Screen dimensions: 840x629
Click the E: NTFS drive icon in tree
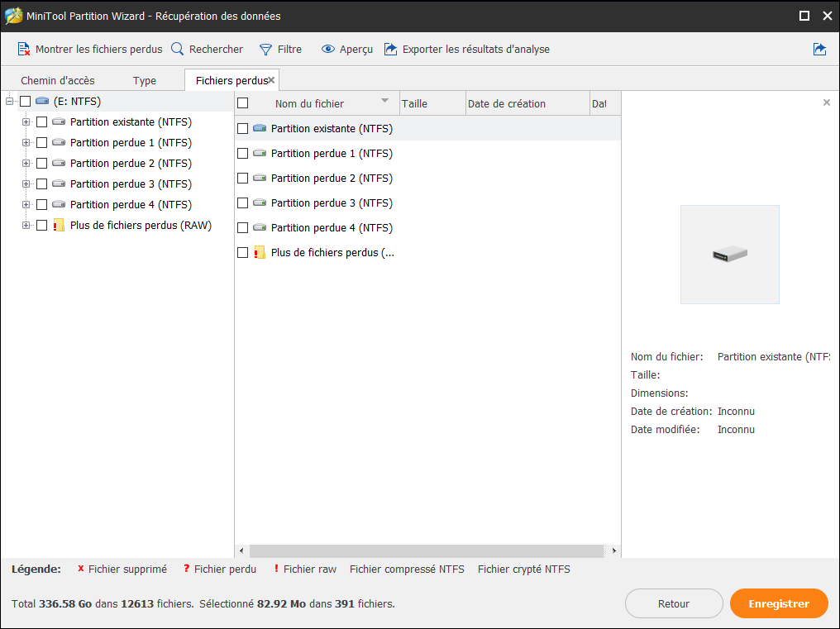42,101
